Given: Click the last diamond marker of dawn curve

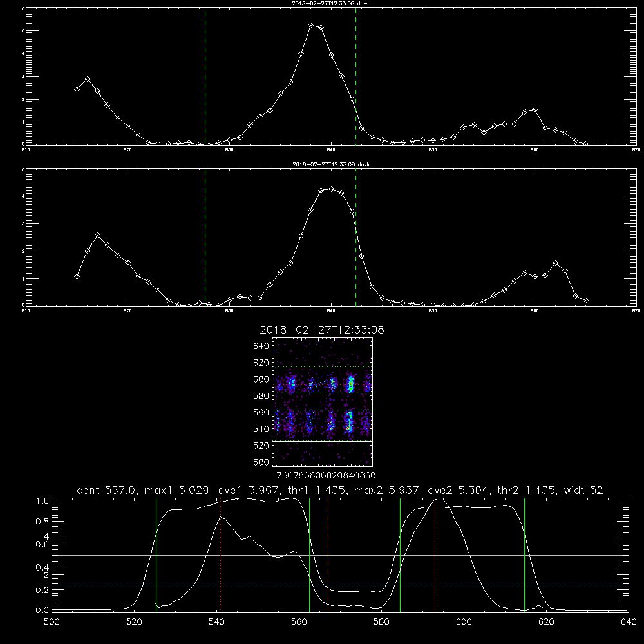Looking at the screenshot, I should pyautogui.click(x=585, y=144).
